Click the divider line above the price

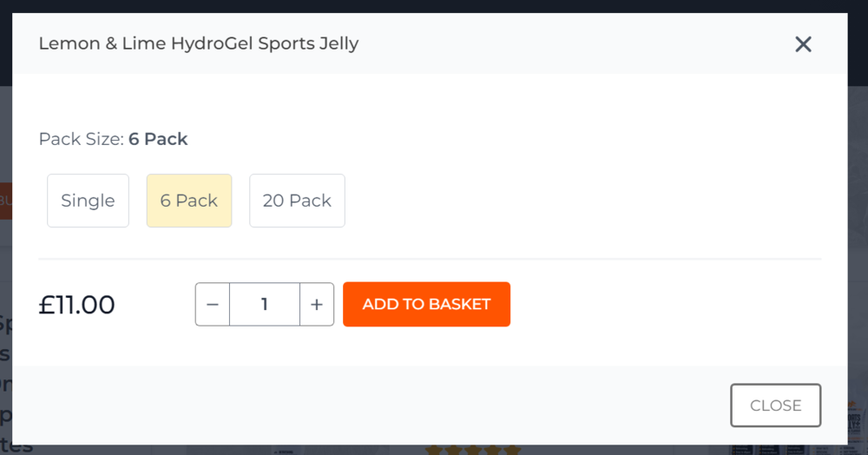[x=430, y=259]
